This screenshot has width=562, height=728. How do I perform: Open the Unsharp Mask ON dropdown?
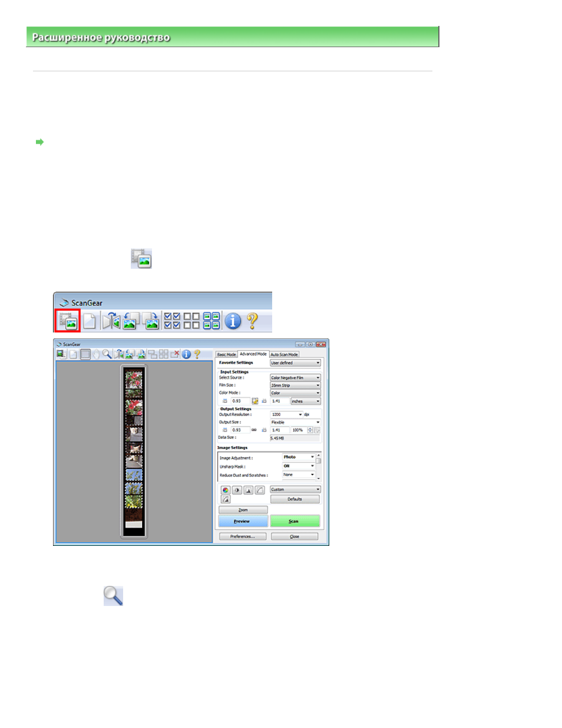(299, 466)
